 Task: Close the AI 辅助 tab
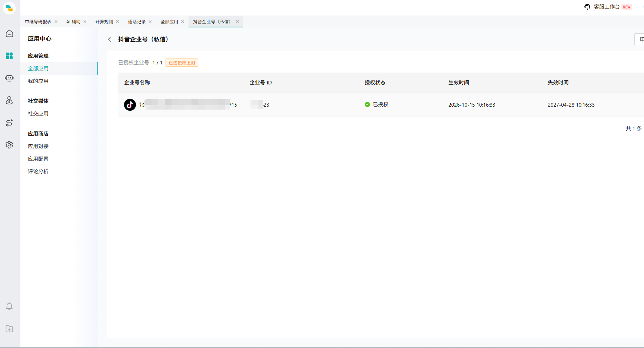pyautogui.click(x=85, y=21)
